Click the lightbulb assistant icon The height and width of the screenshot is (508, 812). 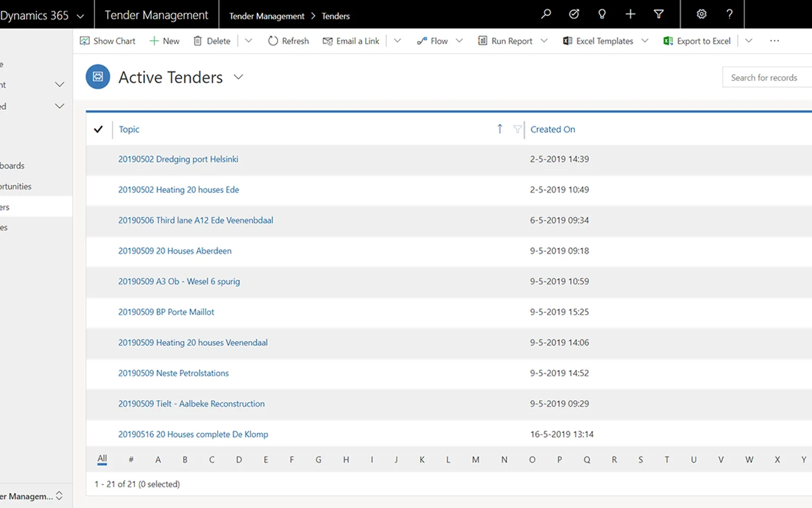pos(602,14)
